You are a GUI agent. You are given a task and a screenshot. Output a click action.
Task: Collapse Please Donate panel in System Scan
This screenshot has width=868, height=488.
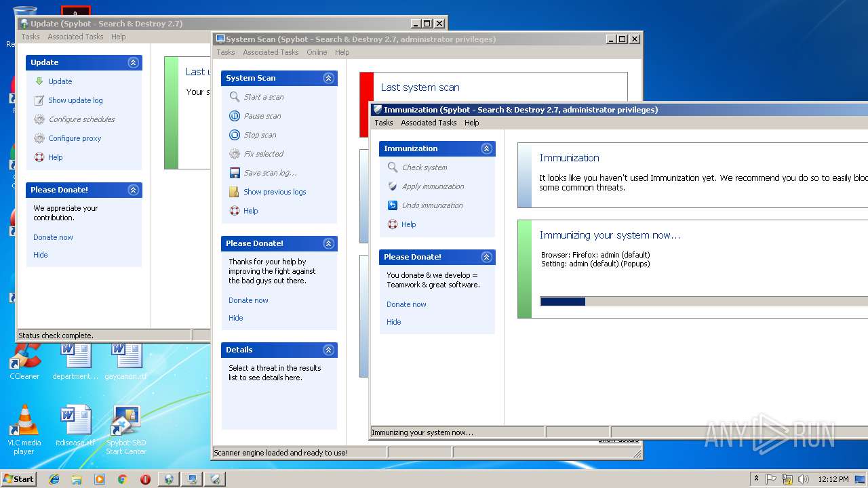point(328,243)
